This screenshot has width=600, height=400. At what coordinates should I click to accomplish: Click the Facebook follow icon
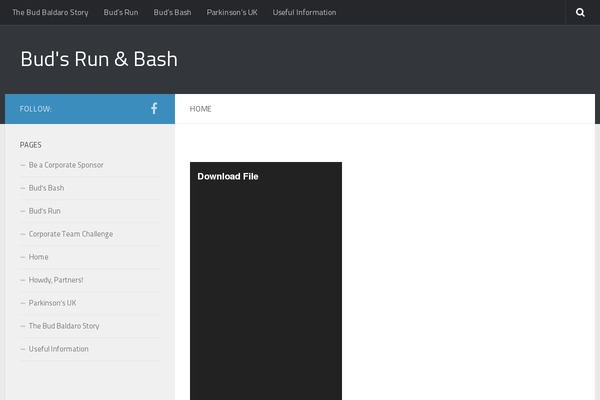click(154, 108)
